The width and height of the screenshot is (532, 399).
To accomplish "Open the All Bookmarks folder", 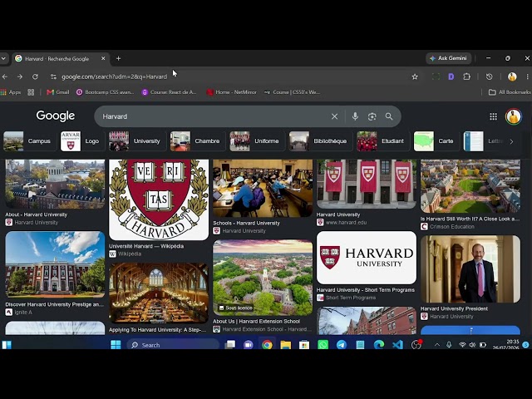I will pos(510,92).
